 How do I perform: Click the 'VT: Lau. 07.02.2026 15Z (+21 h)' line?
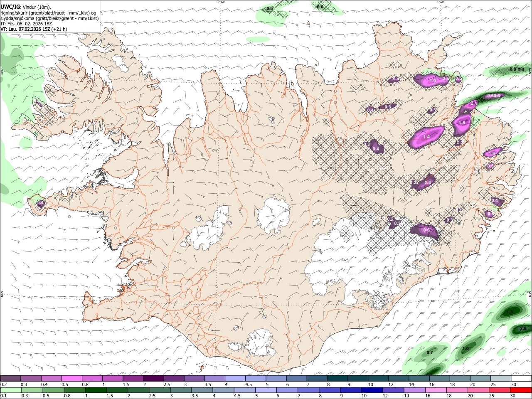click(x=34, y=29)
